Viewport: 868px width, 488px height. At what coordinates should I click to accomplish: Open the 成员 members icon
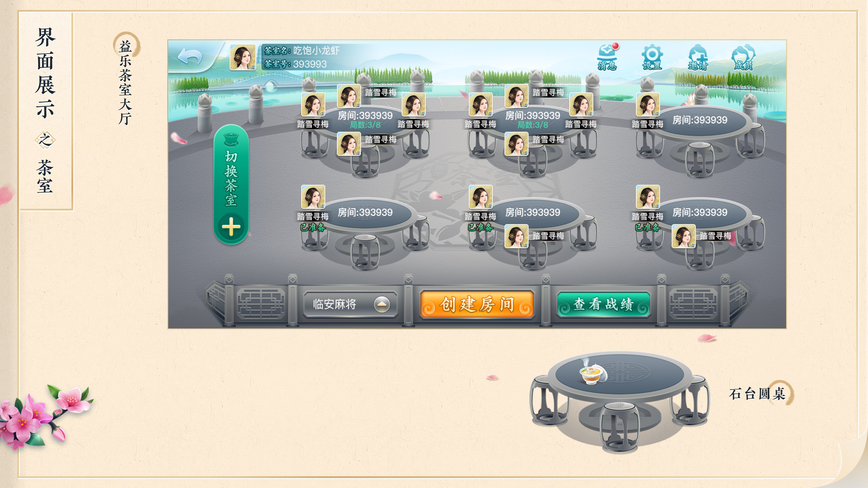pos(743,57)
